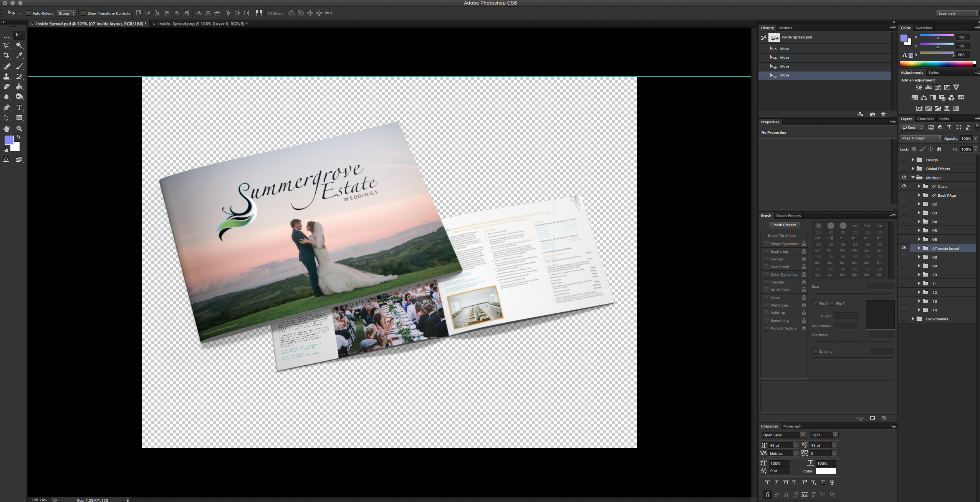This screenshot has width=980, height=502.
Task: Expand the Design layer group
Action: coord(913,160)
